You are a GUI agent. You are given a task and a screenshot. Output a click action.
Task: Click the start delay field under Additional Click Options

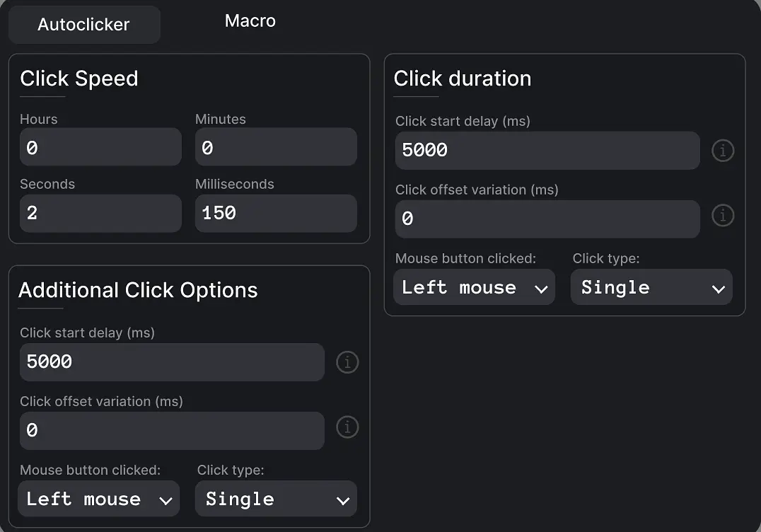[172, 362]
